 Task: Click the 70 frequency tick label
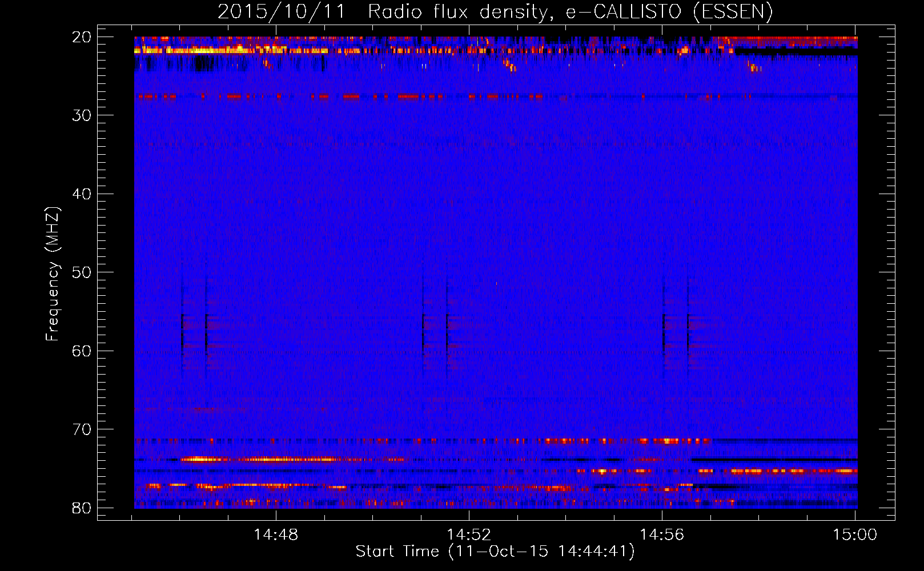point(82,429)
